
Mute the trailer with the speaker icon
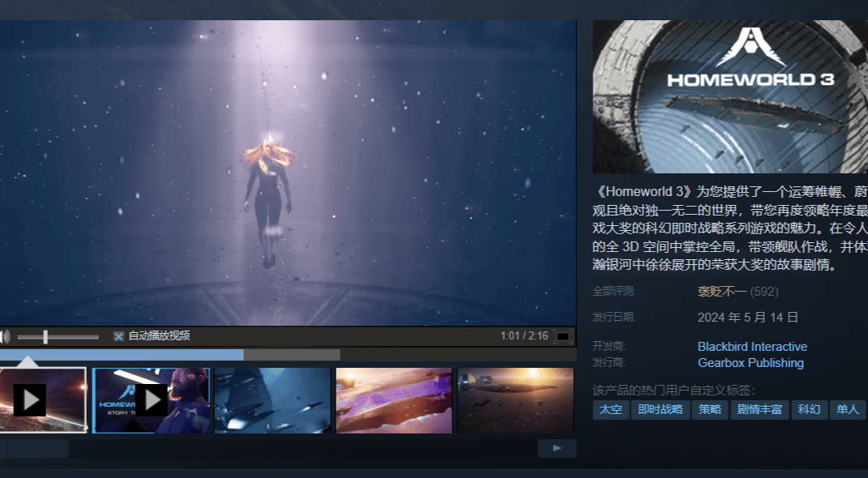[x=4, y=336]
